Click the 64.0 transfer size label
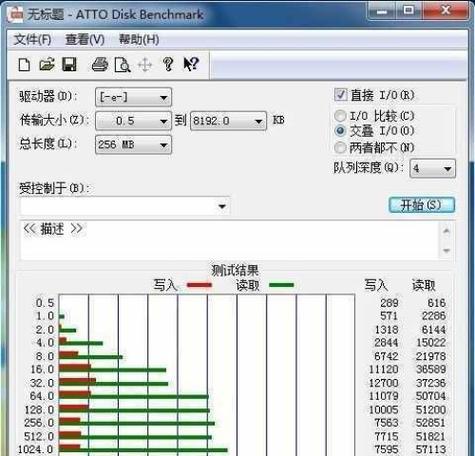475x456 pixels. tap(42, 396)
